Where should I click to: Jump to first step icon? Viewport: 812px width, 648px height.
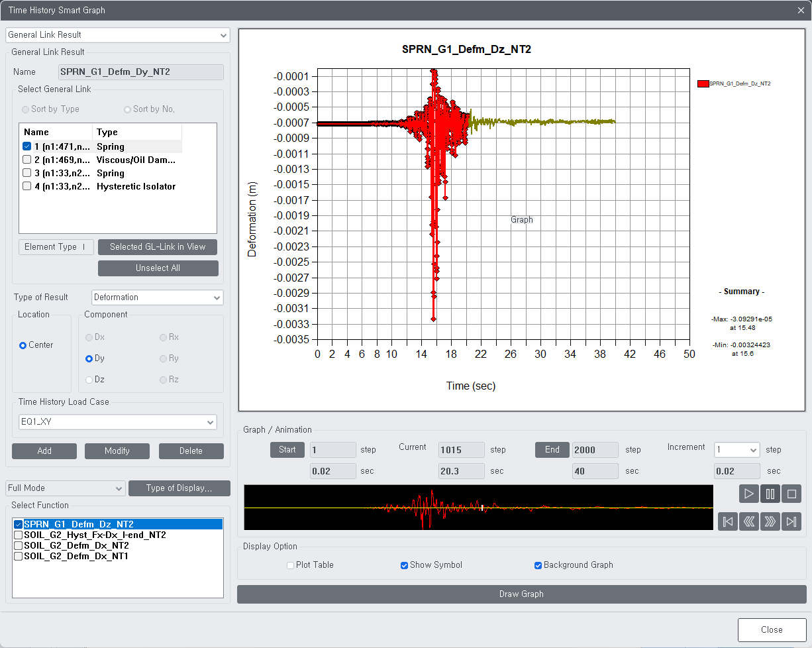point(728,521)
